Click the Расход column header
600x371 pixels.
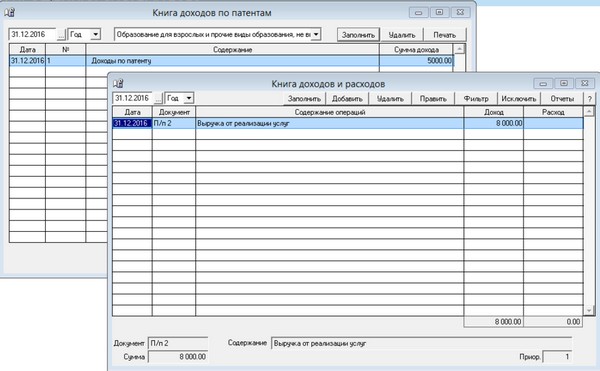pyautogui.click(x=553, y=112)
